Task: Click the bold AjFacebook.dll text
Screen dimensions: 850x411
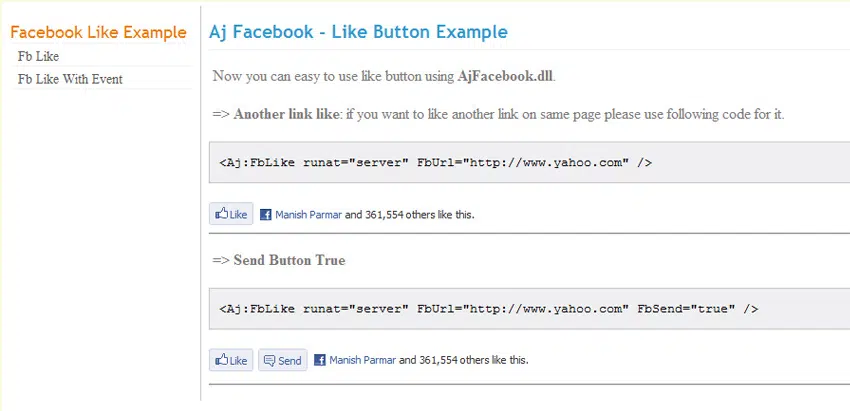Action: click(x=505, y=76)
